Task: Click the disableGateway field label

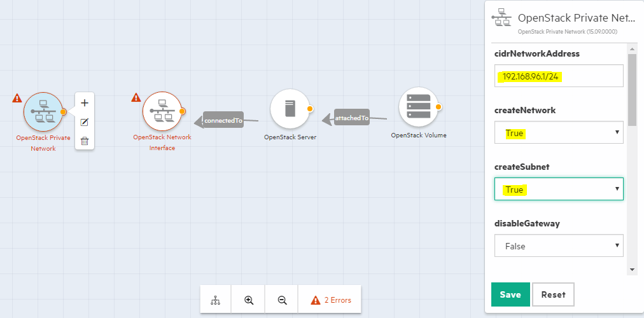Action: click(527, 223)
